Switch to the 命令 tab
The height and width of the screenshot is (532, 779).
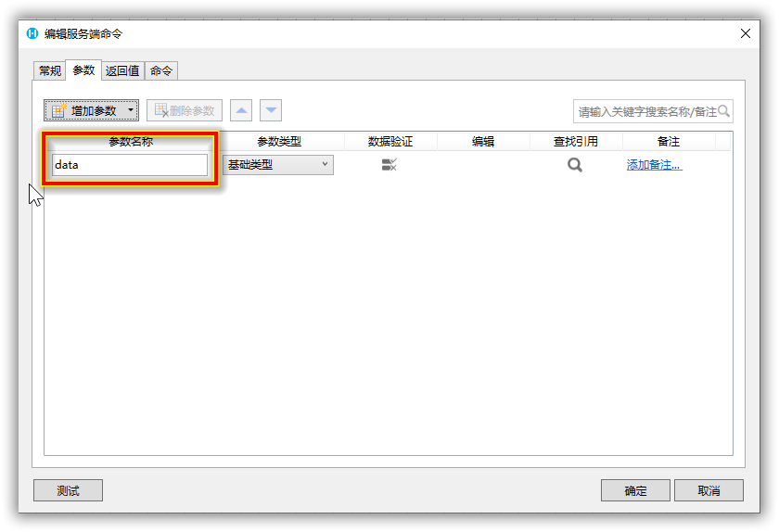pyautogui.click(x=161, y=71)
